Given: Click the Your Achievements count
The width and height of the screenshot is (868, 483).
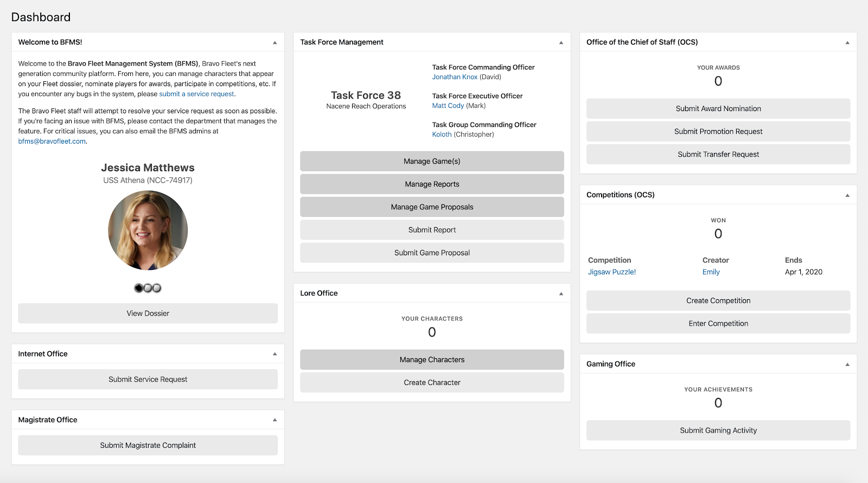Looking at the screenshot, I should (718, 403).
